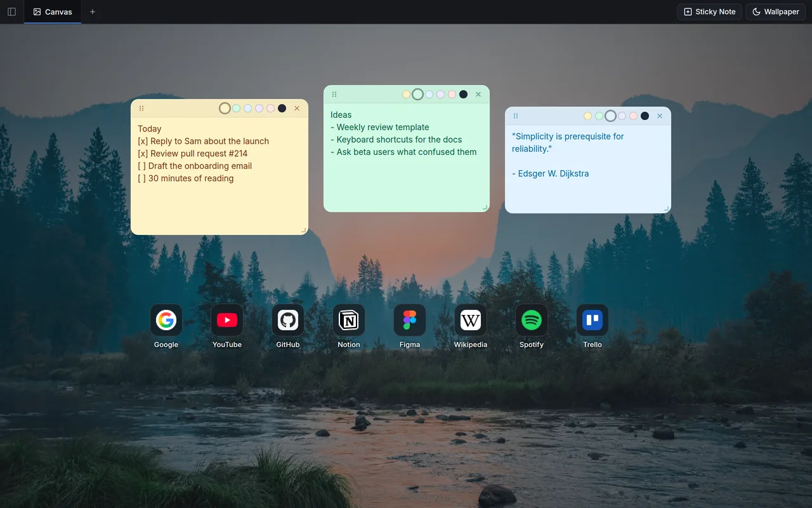Set the Ideas note to blue
812x508 pixels.
click(429, 95)
